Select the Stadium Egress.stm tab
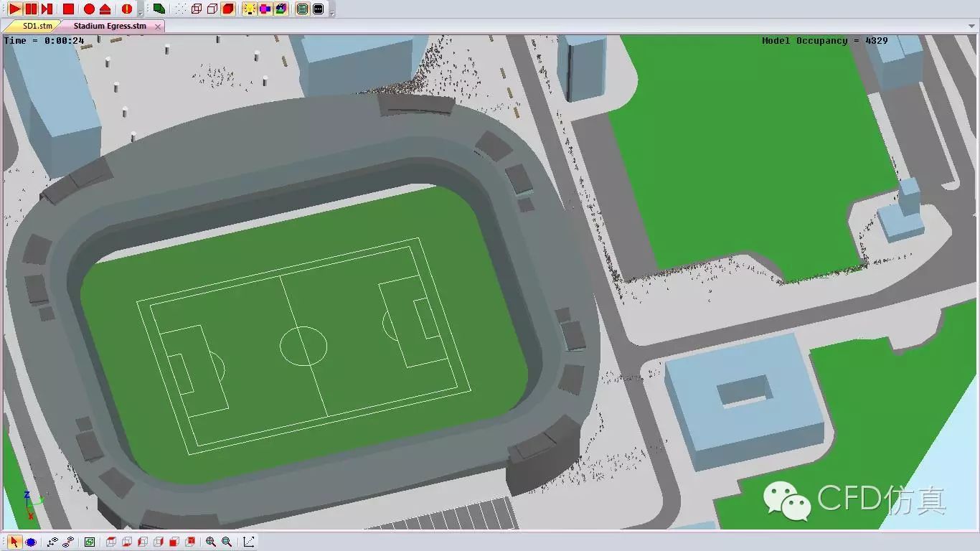The height and width of the screenshot is (551, 980). pyautogui.click(x=109, y=26)
